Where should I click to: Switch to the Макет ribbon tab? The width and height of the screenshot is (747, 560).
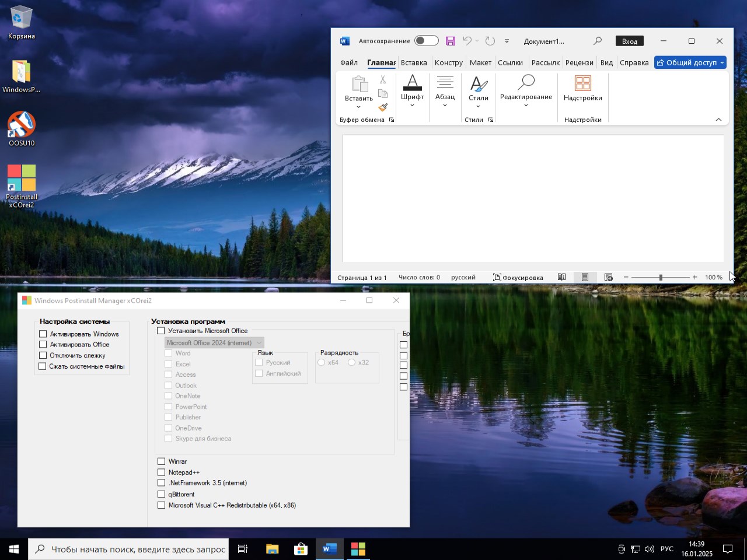(480, 62)
